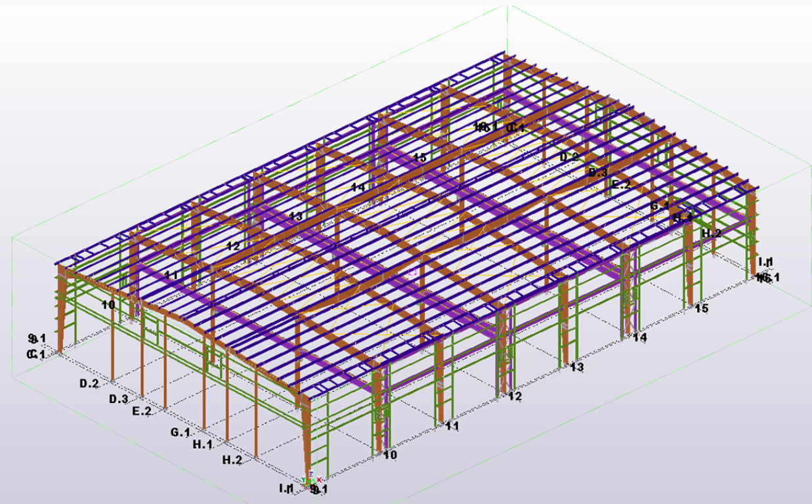812x504 pixels.
Task: Select ground-level grid label H.2
Action: coord(232,460)
